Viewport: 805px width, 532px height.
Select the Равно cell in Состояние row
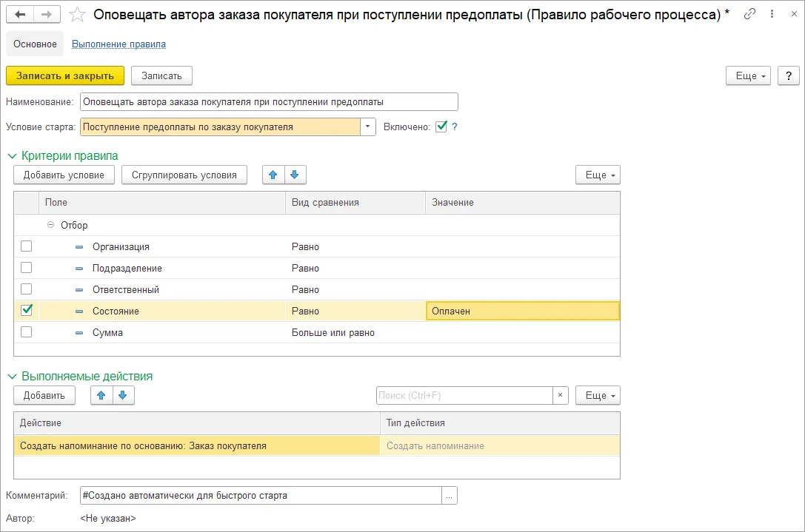pyautogui.click(x=355, y=311)
